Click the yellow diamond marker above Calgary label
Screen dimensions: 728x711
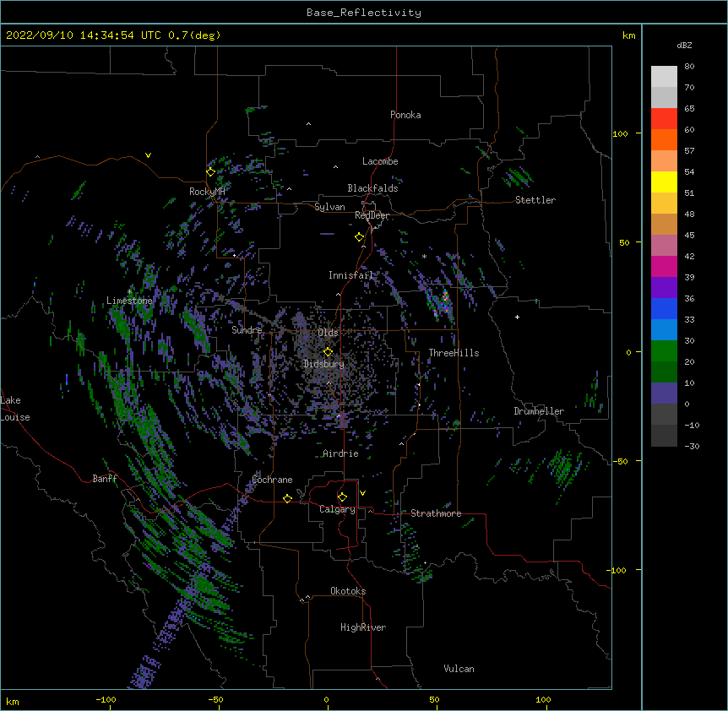coord(342,497)
